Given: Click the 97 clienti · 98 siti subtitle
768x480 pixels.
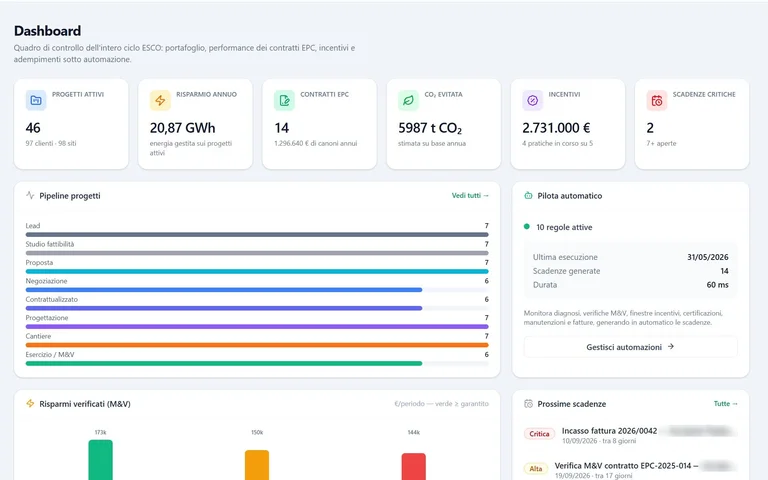Looking at the screenshot, I should (x=51, y=144).
